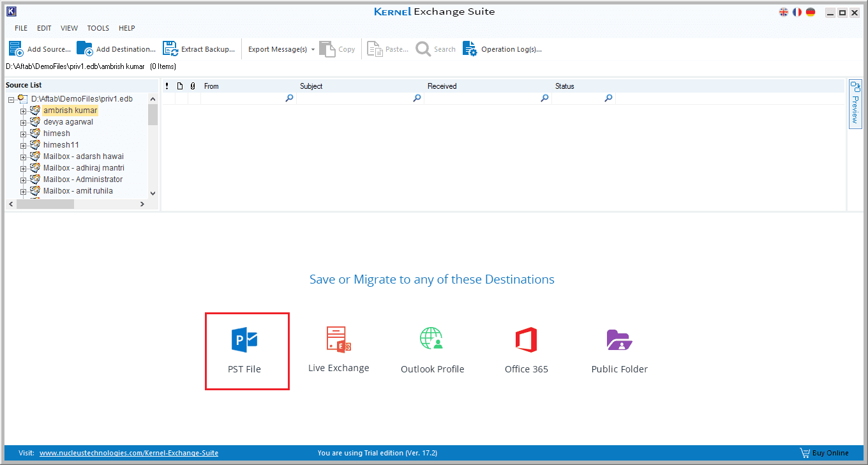868x465 pixels.
Task: Open the FILE menu
Action: tap(21, 28)
